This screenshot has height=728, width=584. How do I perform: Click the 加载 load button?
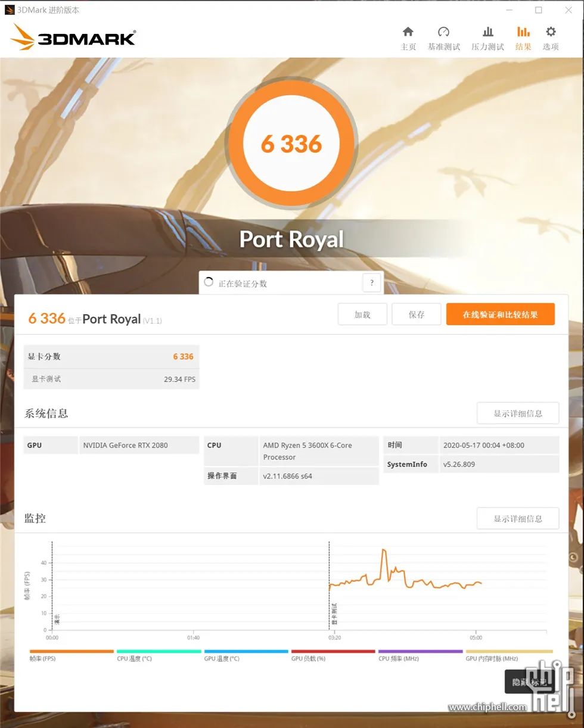[362, 315]
